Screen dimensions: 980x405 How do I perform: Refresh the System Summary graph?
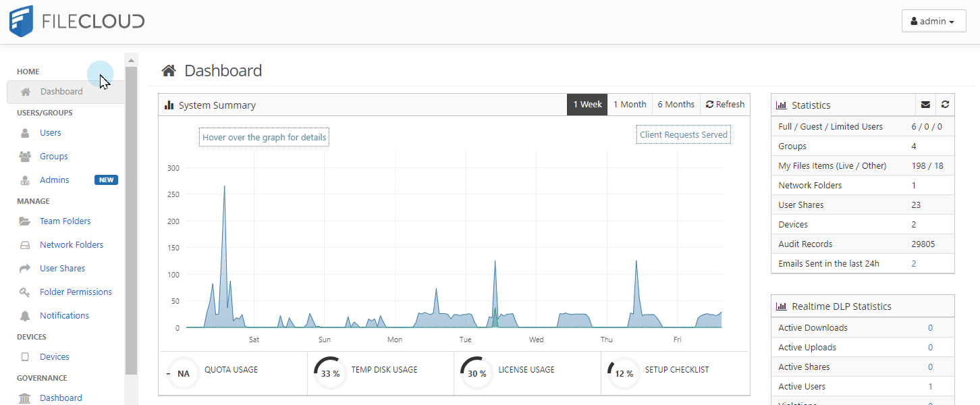tap(725, 105)
